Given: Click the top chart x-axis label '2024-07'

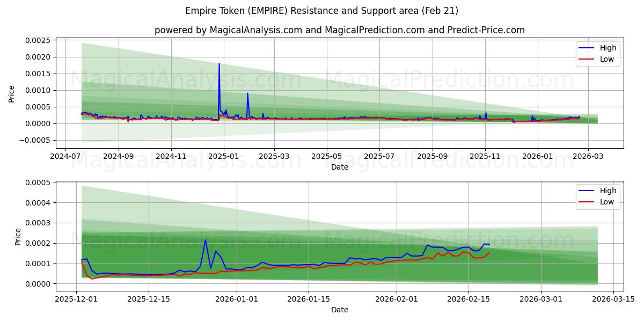Looking at the screenshot, I should (x=65, y=156).
